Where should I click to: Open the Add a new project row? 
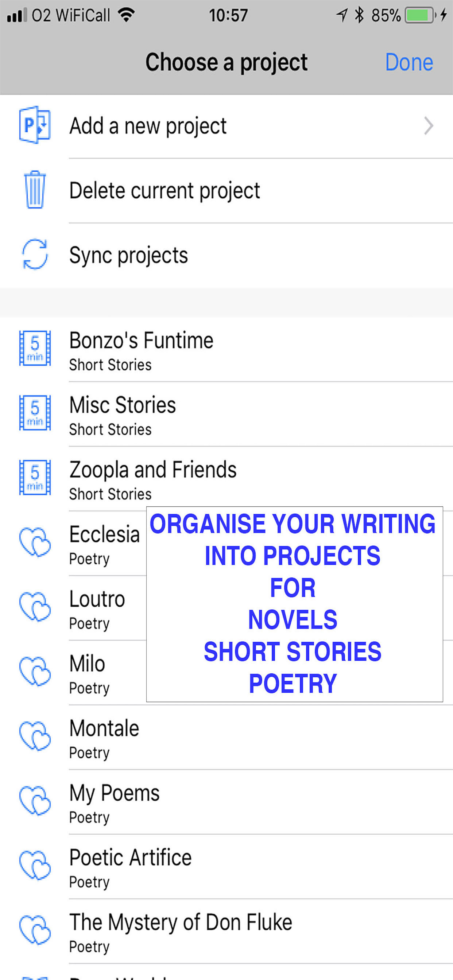point(226,126)
